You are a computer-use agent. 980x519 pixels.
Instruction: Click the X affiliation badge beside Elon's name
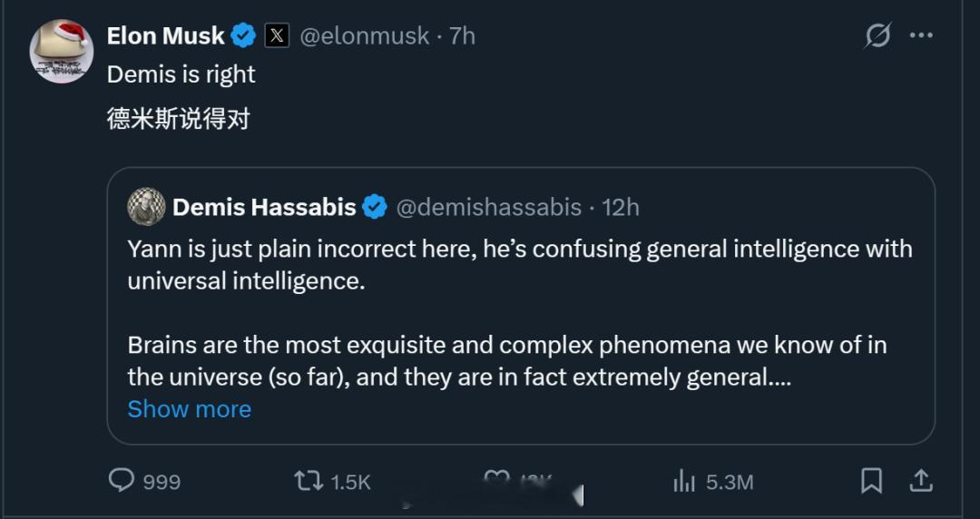[277, 36]
